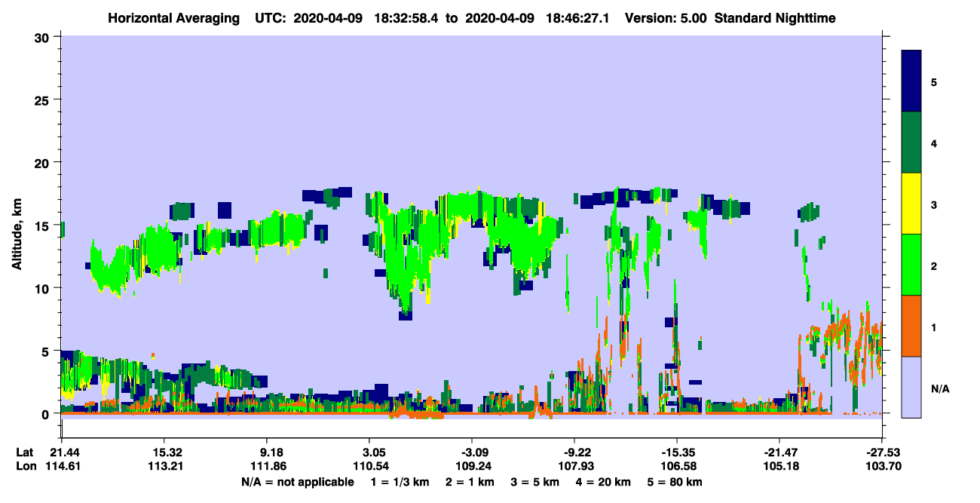Viewport: 980px width, 503px height.
Task: Click 'Standard Nighttime' in the title
Action: pos(774,17)
